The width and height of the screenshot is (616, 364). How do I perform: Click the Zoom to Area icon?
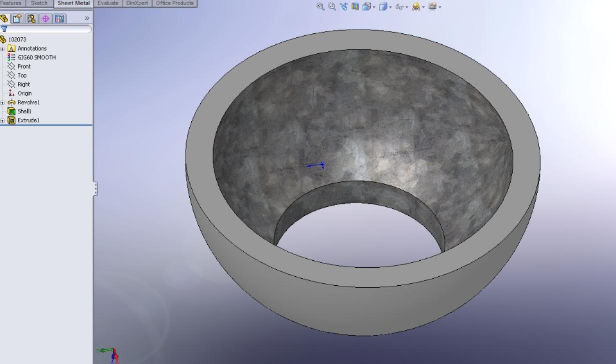click(332, 6)
